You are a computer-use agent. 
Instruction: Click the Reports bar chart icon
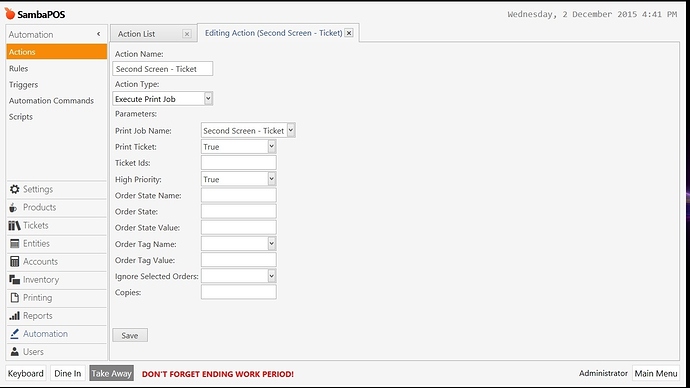point(15,315)
